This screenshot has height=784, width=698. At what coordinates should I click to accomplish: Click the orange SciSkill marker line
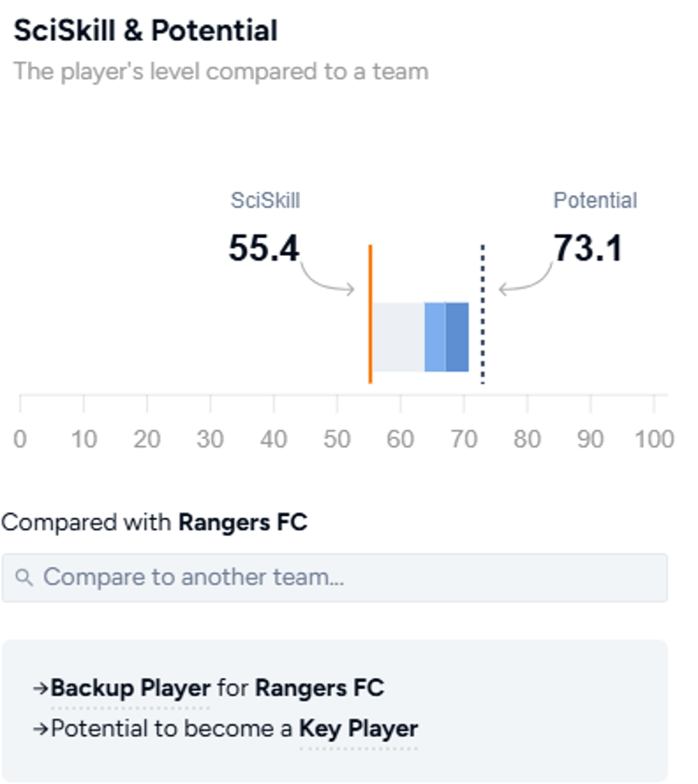point(371,316)
